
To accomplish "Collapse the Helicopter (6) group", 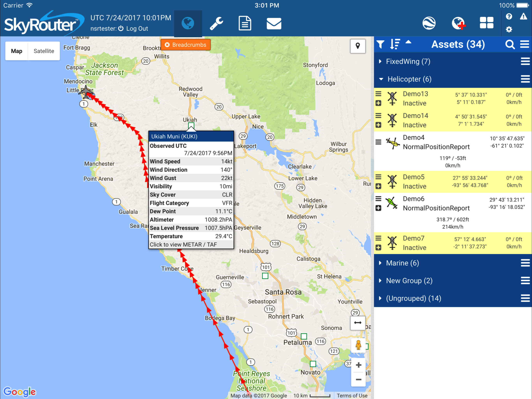I will pyautogui.click(x=381, y=79).
